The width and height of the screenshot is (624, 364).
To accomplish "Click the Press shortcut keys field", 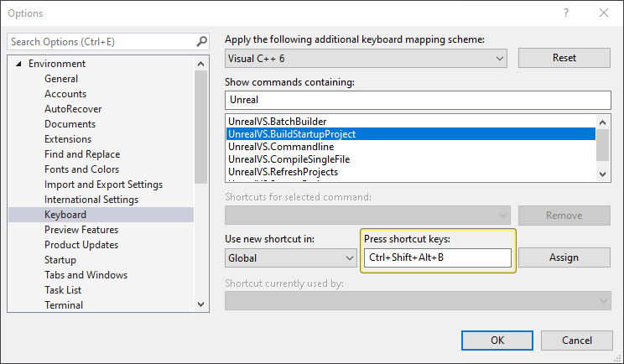I will (x=437, y=257).
